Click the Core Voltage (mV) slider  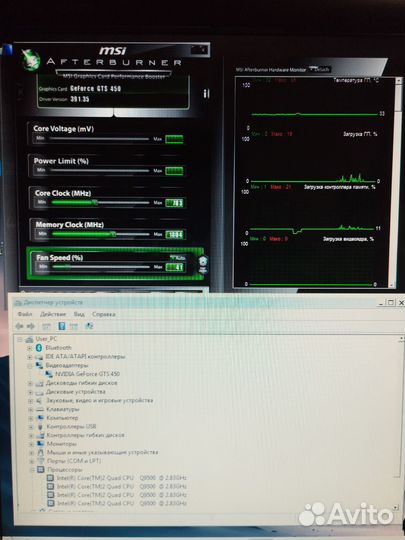(99, 139)
